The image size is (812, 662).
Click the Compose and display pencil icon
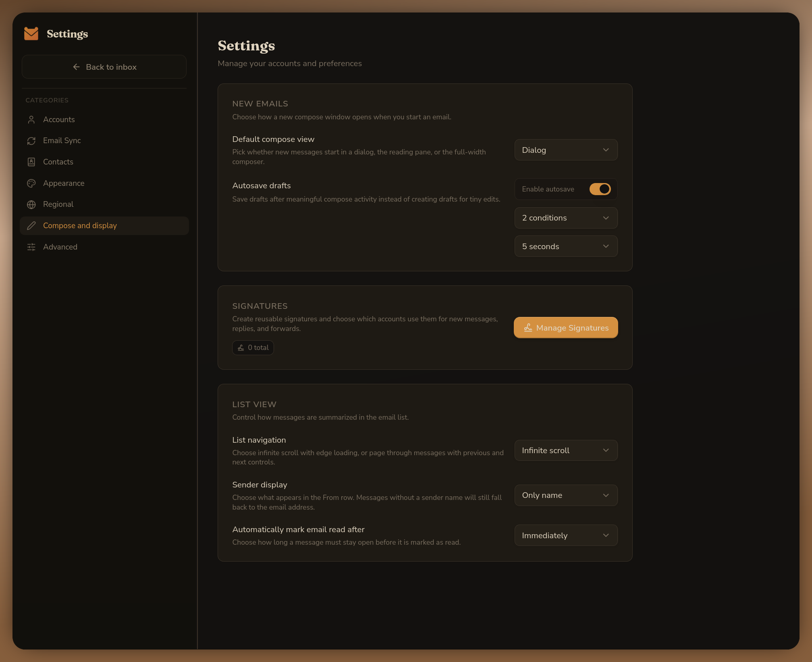click(31, 226)
